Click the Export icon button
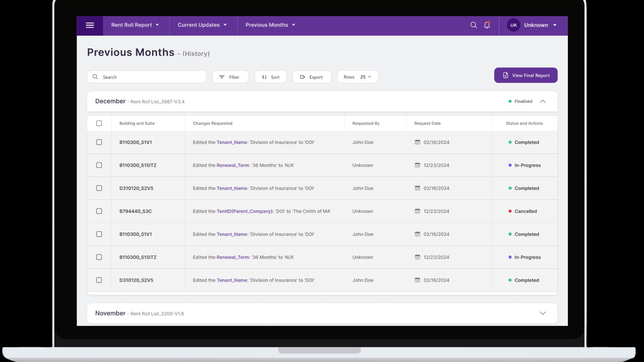This screenshot has width=644, height=362. click(303, 76)
